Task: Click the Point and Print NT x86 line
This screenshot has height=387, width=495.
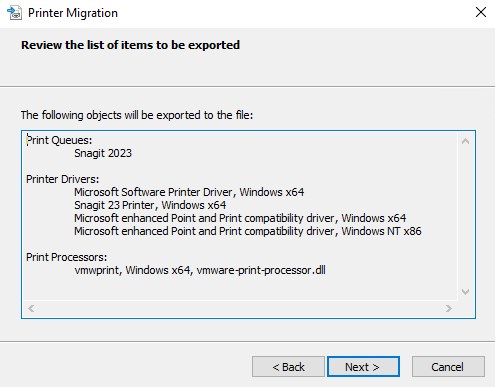Action: tap(248, 231)
